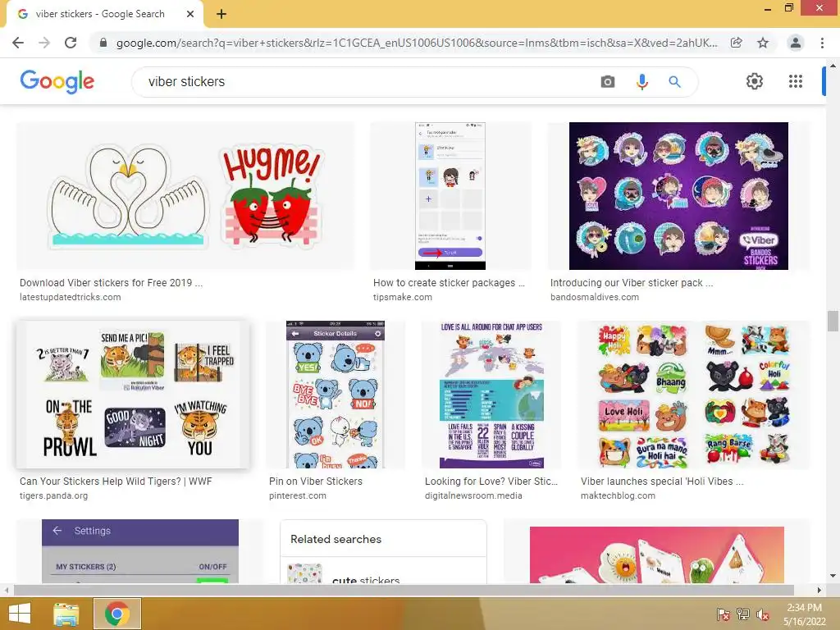The height and width of the screenshot is (630, 840).
Task: Close the viber stickers tab
Action: pyautogui.click(x=190, y=14)
